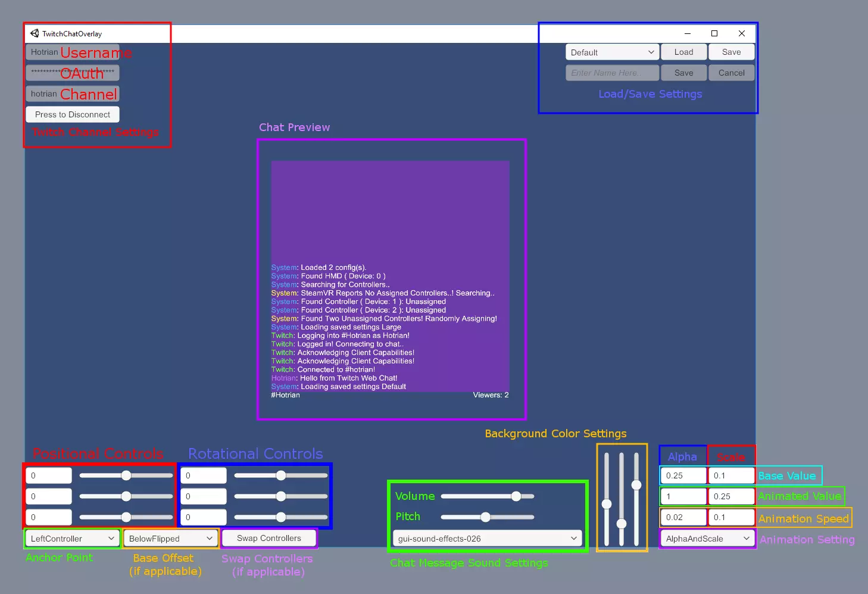Click the top rotational control slider
This screenshot has width=868, height=594.
click(281, 475)
